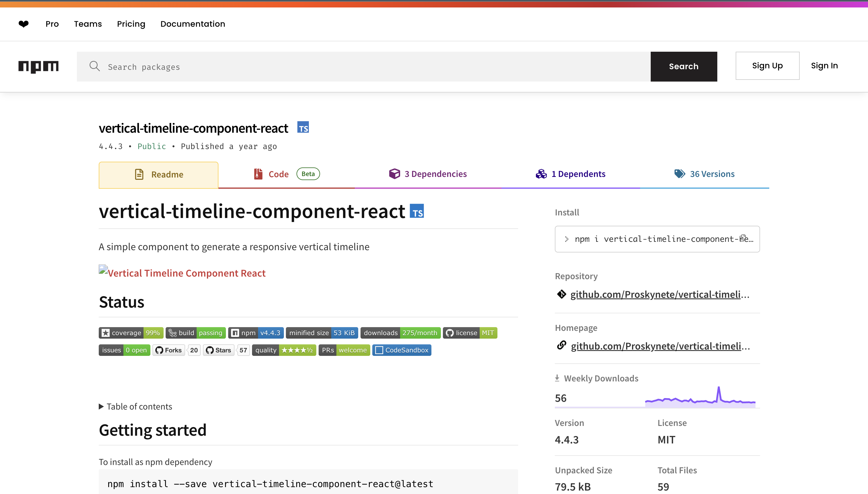Screen dimensions: 868x494
Task: Click the npm heart icon in top bar
Action: click(x=24, y=24)
